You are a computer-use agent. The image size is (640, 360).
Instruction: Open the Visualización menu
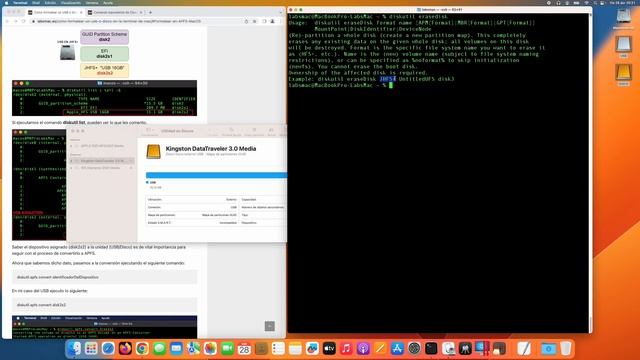coord(71,2)
